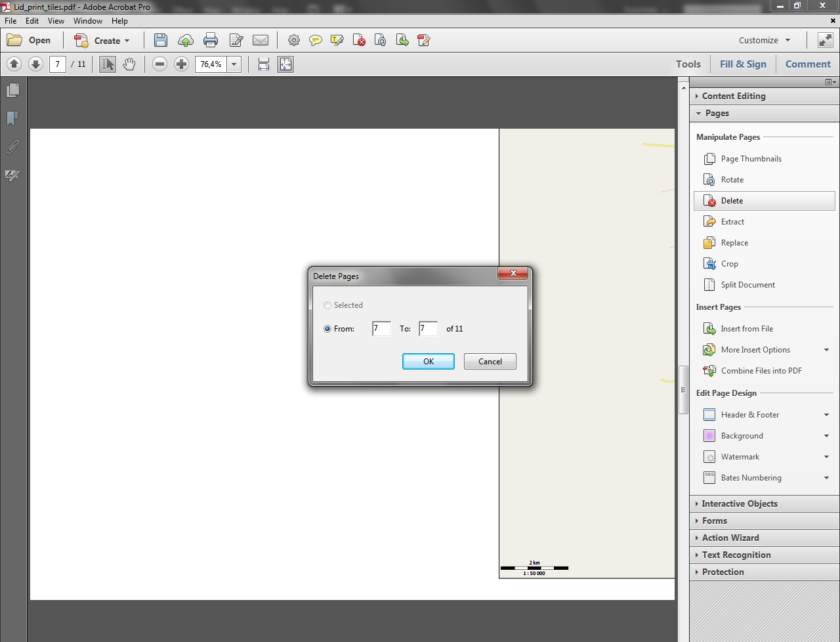This screenshot has width=840, height=642.
Task: Click the Delete pages tool
Action: coord(765,201)
